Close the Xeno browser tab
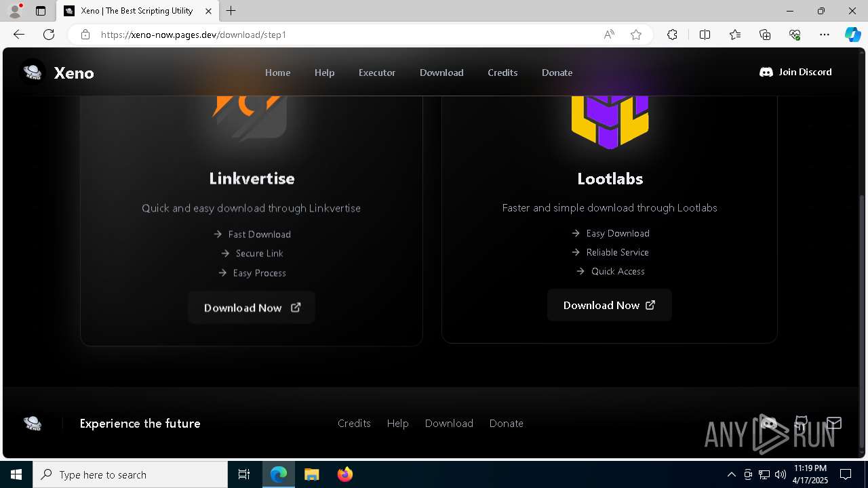868x488 pixels. coord(209,11)
